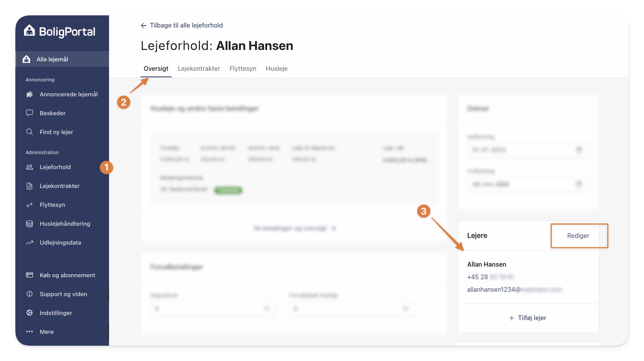Image resolution: width=644 pixels, height=361 pixels.
Task: Select the Flyttesyn tab
Action: click(x=243, y=68)
